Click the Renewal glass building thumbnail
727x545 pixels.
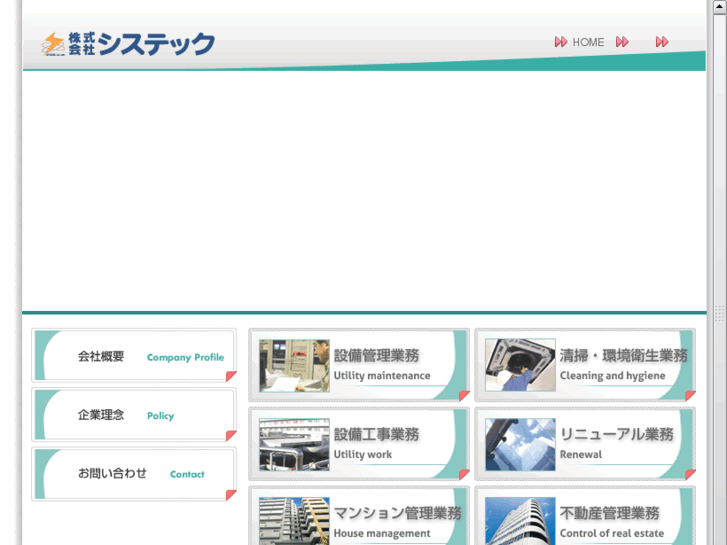(x=520, y=444)
